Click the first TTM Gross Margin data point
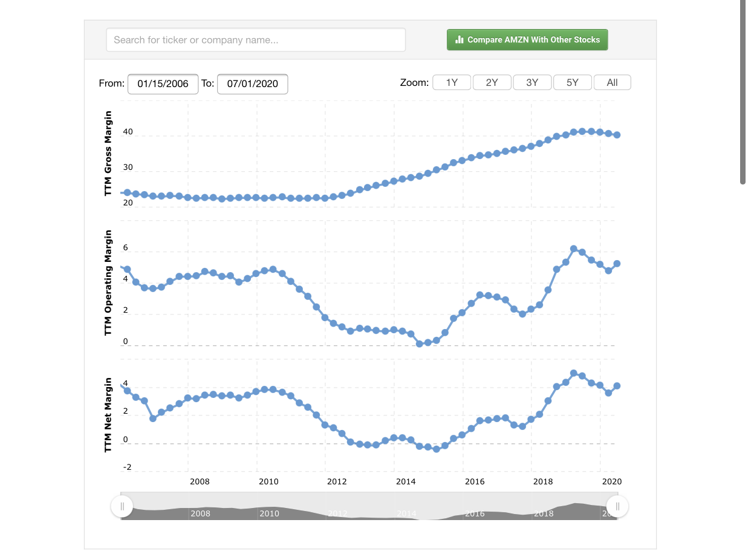751x560 pixels. coord(127,192)
